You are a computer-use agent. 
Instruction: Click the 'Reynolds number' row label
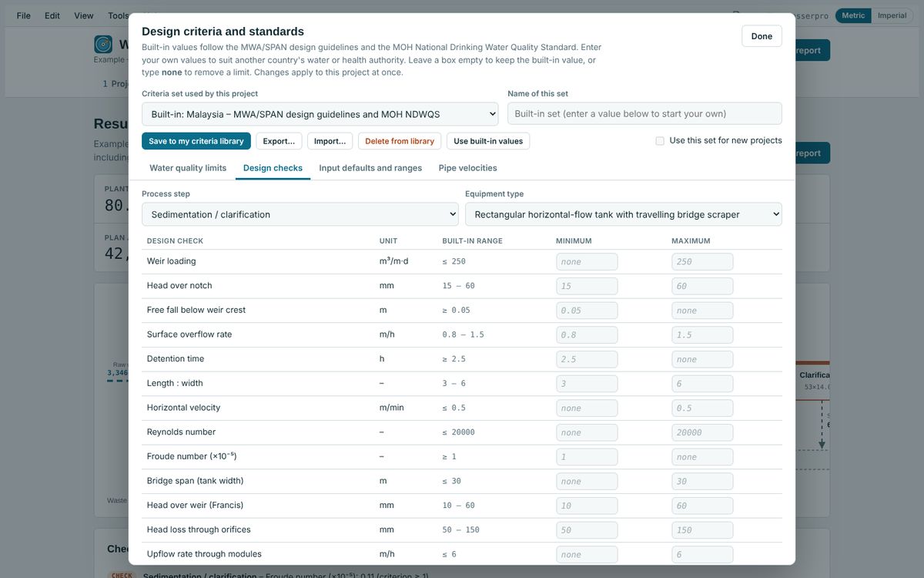pos(181,432)
